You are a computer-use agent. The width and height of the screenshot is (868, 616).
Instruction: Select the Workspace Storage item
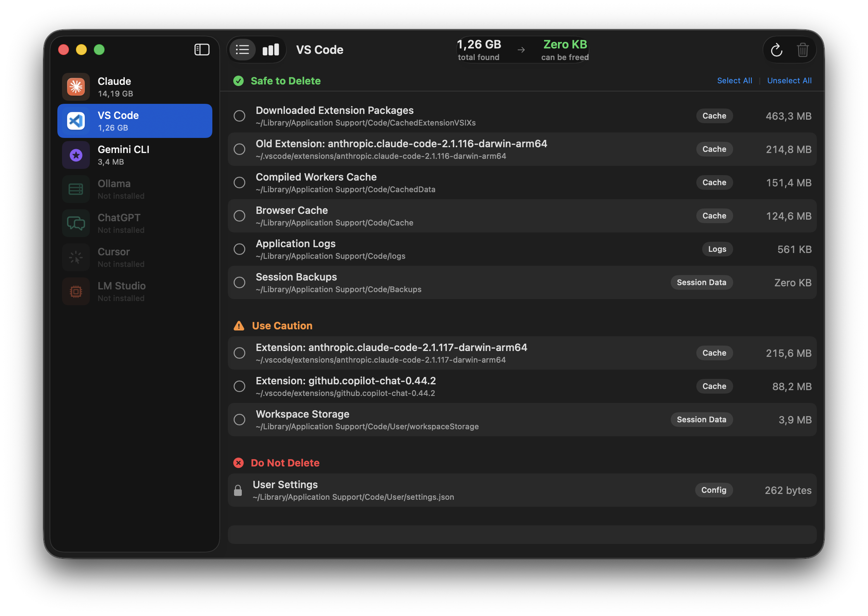click(x=239, y=420)
